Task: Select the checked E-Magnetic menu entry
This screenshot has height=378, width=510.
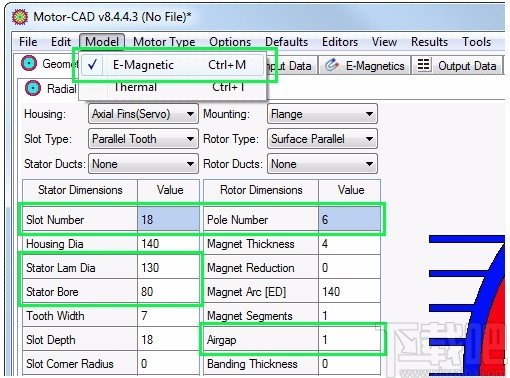Action: click(172, 65)
